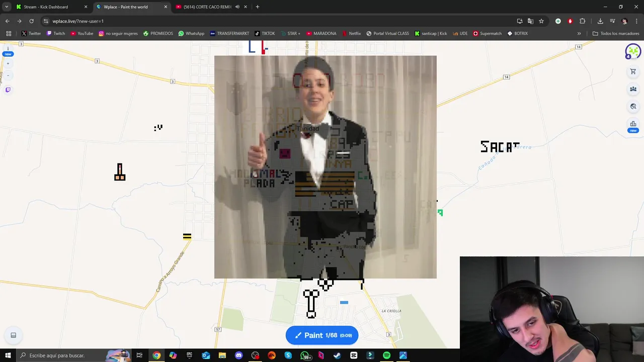This screenshot has height=362, width=644.
Task: Close the Wplace - Paint the world tab
Action: pyautogui.click(x=166, y=7)
